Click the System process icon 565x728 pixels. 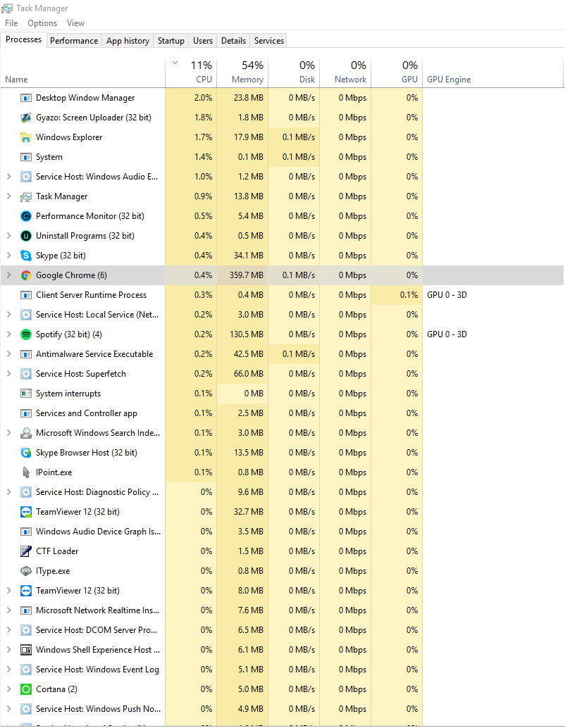point(26,157)
